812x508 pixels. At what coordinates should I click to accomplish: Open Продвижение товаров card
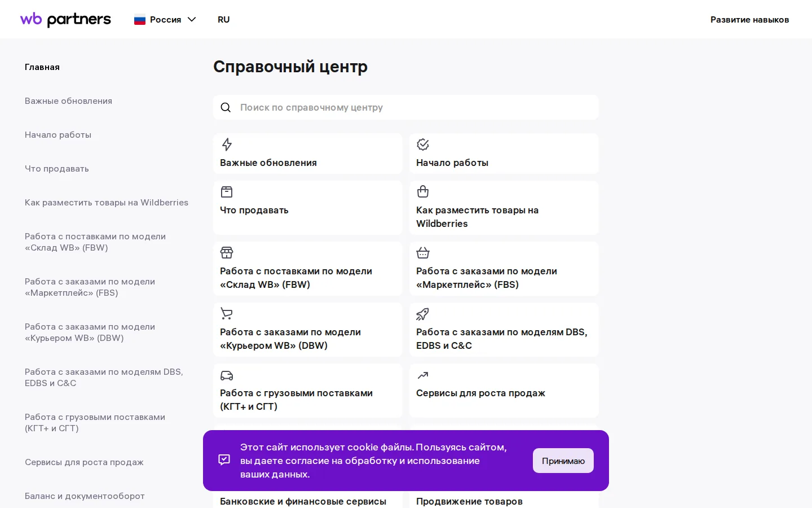(469, 501)
